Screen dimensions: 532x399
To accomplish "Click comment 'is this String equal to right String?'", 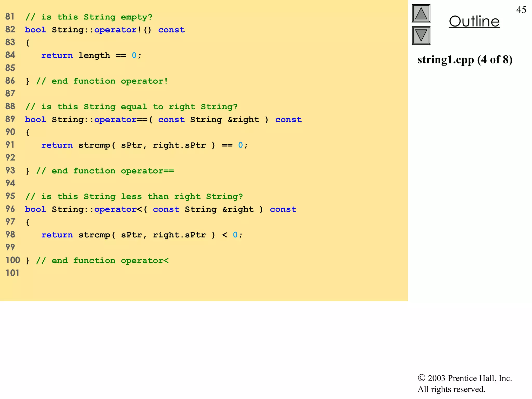I will pos(131,107).
